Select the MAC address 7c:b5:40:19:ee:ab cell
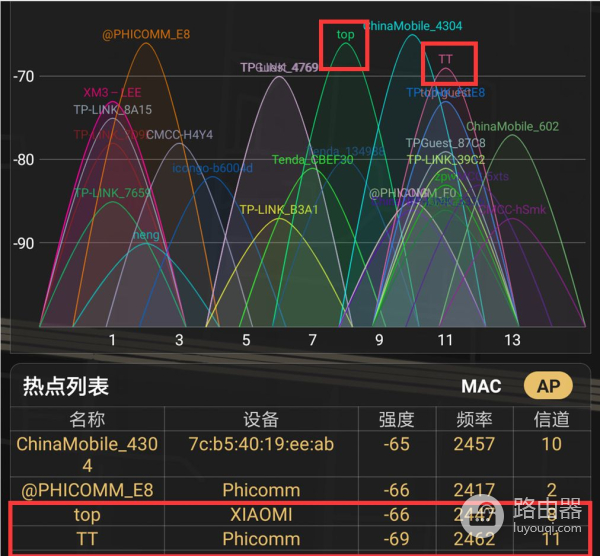This screenshot has width=600, height=556. coord(261,443)
